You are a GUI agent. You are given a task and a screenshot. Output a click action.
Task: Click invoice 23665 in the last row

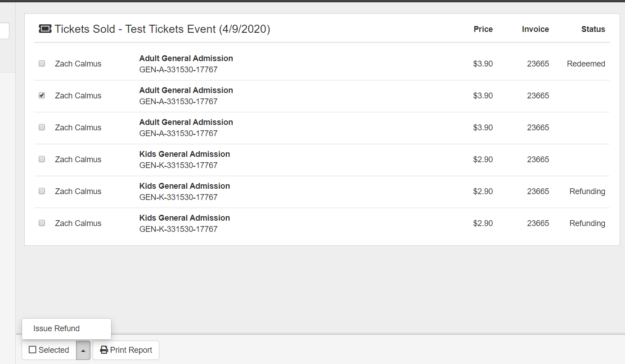point(538,223)
